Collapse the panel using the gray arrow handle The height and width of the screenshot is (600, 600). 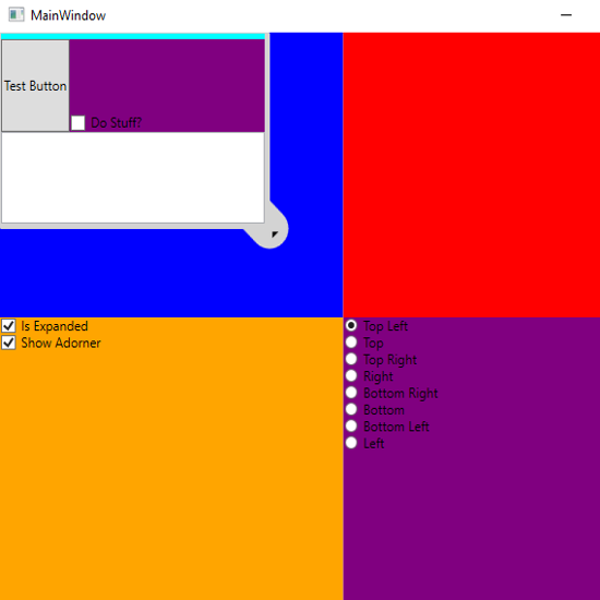272,232
